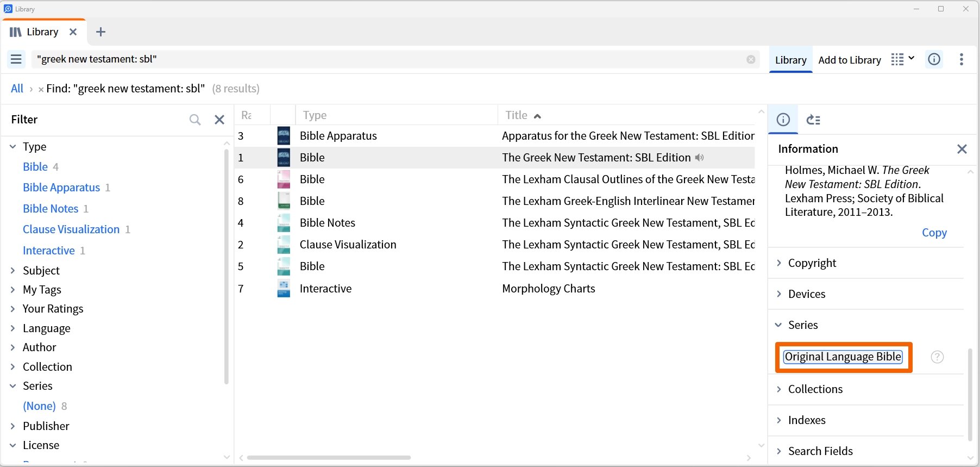The height and width of the screenshot is (467, 980).
Task: Switch to the Library view tab
Action: point(790,60)
